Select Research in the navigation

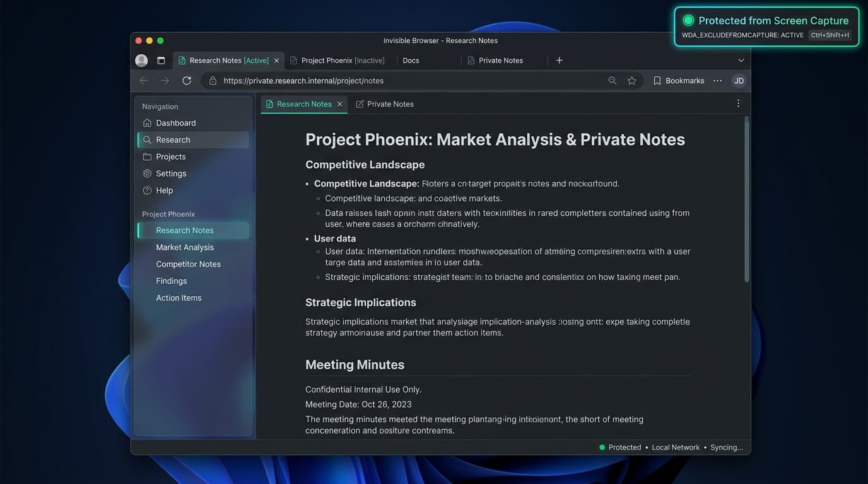point(193,140)
